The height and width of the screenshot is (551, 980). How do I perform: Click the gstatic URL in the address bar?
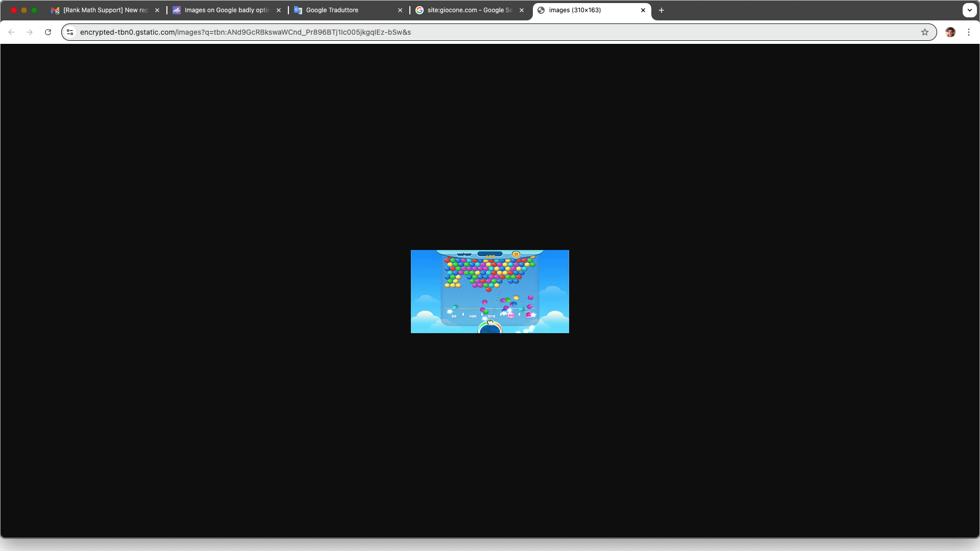(x=246, y=32)
